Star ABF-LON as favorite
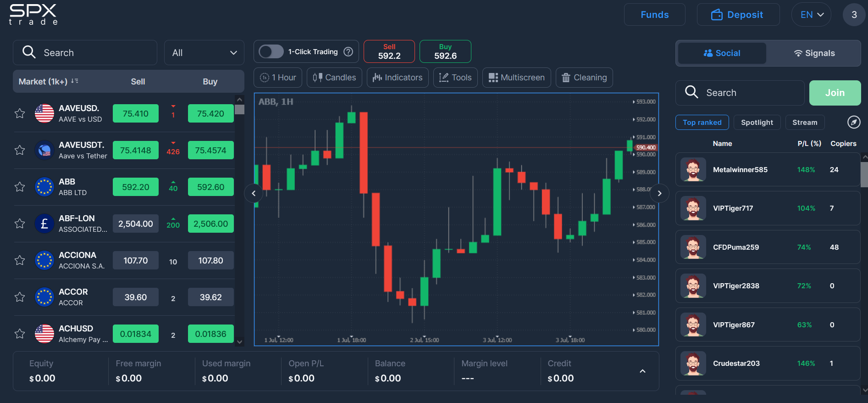 point(20,224)
